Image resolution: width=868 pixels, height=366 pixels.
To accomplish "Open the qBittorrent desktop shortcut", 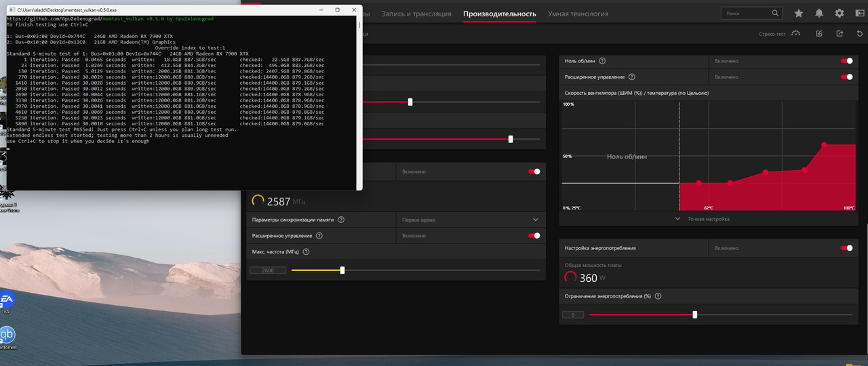I will (x=7, y=337).
